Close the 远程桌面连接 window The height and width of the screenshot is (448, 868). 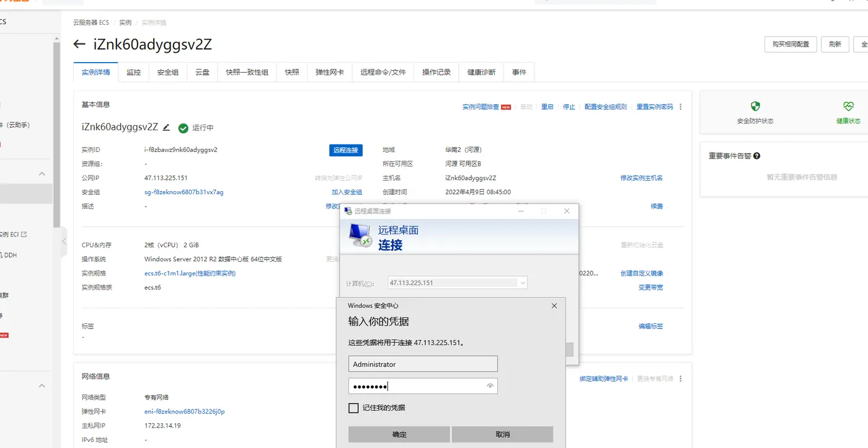[567, 211]
